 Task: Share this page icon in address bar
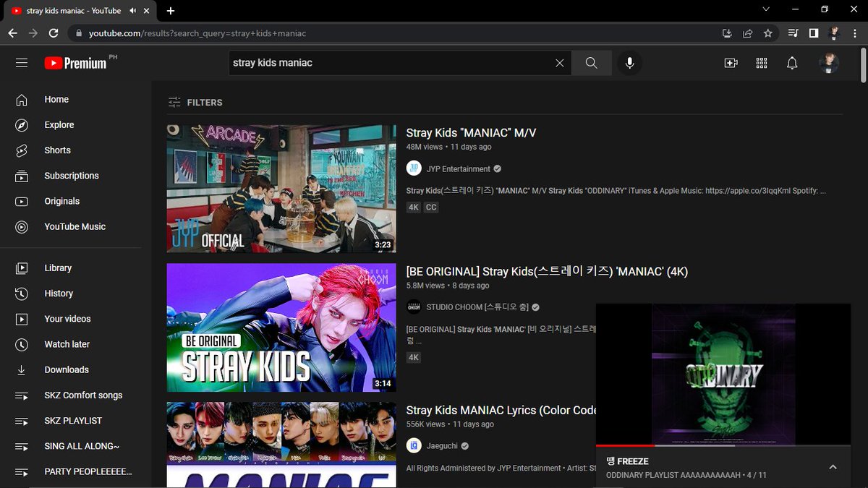point(748,33)
